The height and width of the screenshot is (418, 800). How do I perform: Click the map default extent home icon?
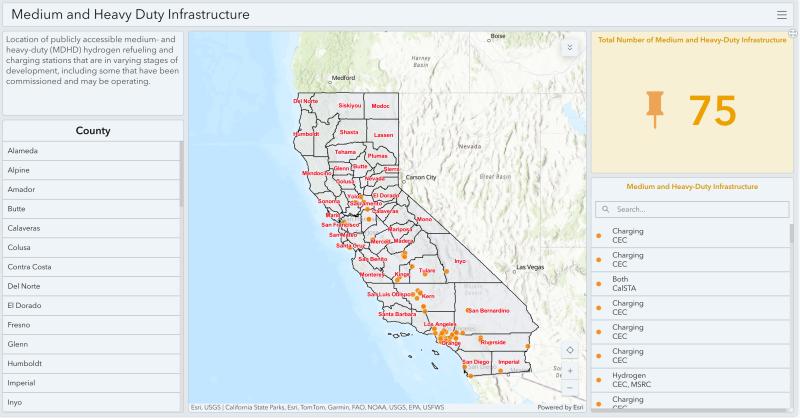[570, 350]
